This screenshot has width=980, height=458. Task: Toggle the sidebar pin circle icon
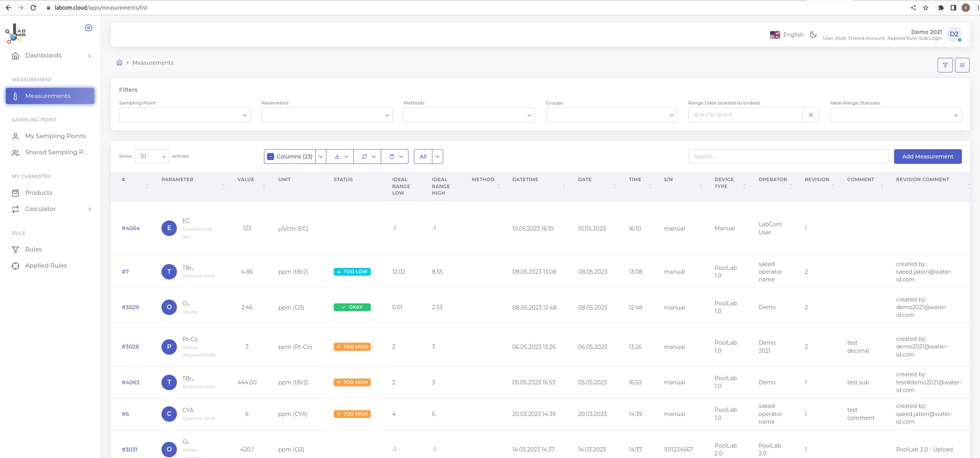[x=89, y=28]
